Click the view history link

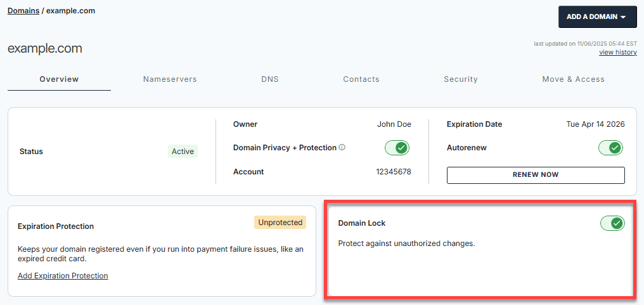617,53
